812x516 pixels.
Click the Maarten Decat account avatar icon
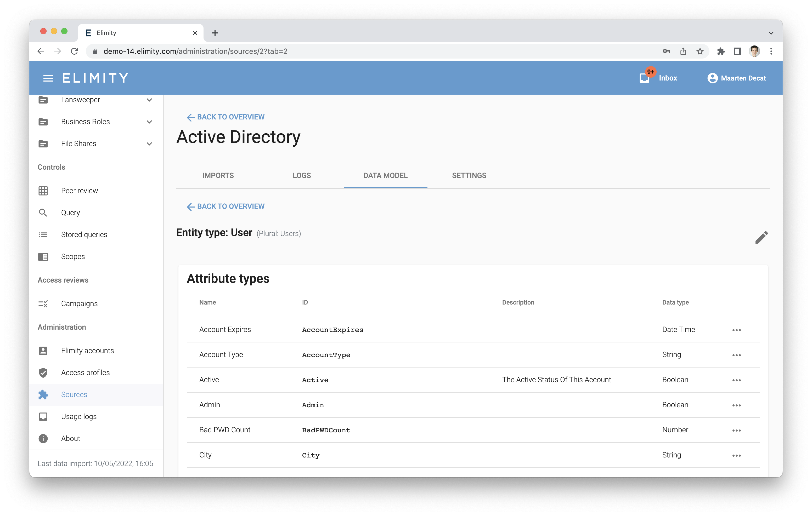pyautogui.click(x=712, y=78)
